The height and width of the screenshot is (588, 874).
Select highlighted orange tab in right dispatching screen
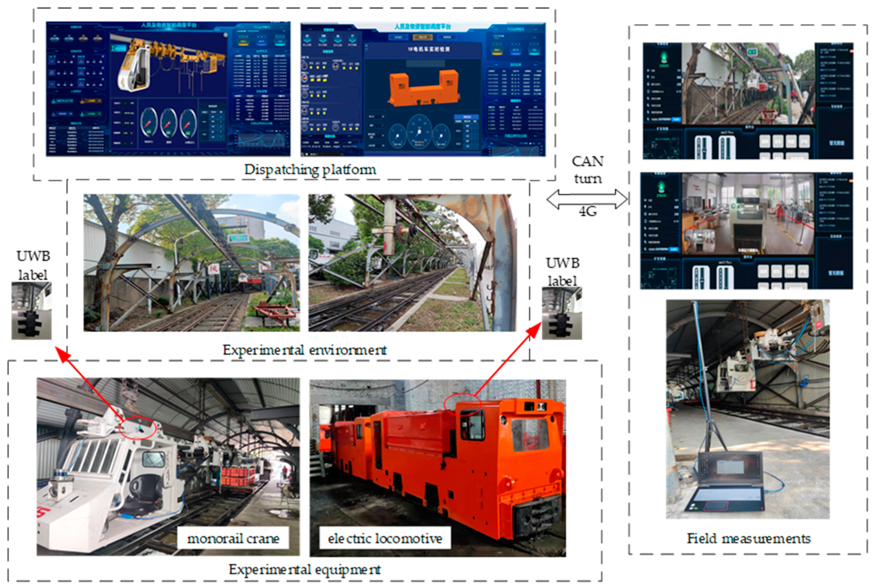(422, 37)
